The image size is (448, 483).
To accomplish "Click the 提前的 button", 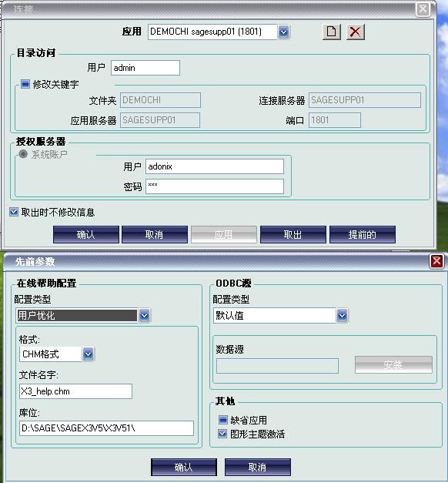I will click(363, 235).
